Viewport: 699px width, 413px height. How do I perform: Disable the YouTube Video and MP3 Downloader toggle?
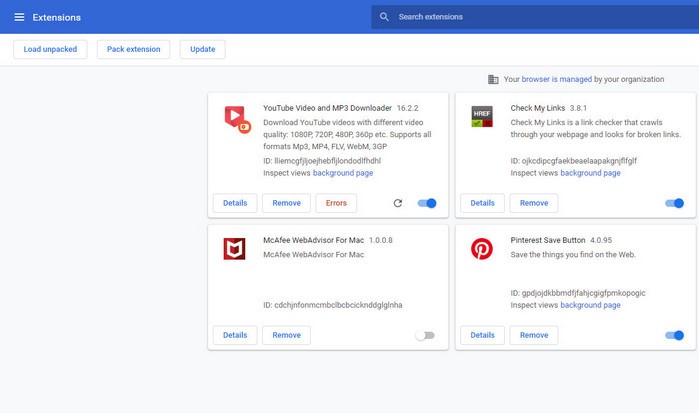point(427,203)
